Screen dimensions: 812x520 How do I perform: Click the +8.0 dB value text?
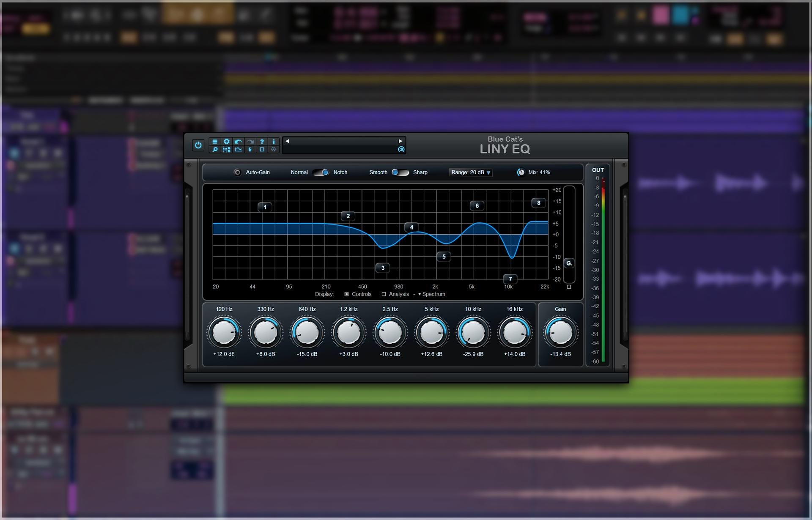click(x=266, y=354)
